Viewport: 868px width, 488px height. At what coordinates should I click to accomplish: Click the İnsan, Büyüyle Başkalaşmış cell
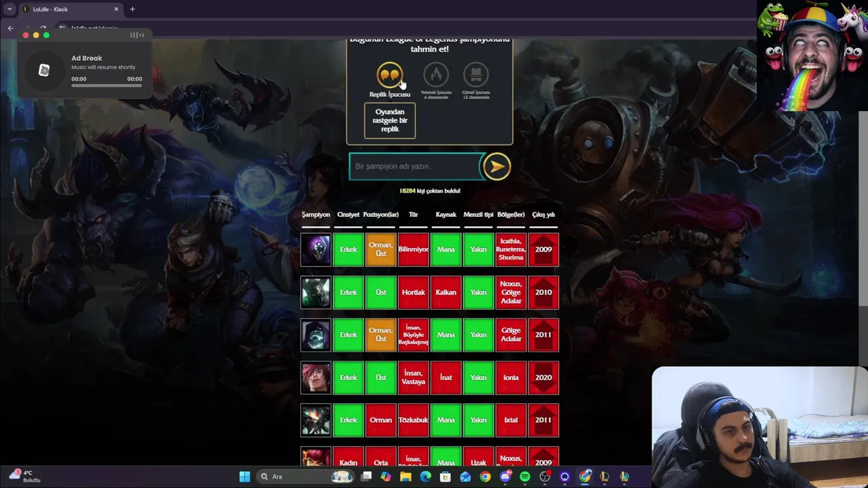click(x=414, y=335)
